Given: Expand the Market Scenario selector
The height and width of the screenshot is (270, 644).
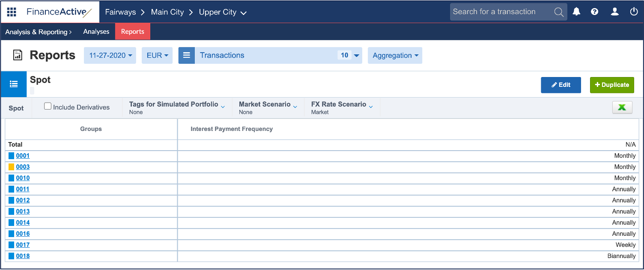Looking at the screenshot, I should (268, 107).
